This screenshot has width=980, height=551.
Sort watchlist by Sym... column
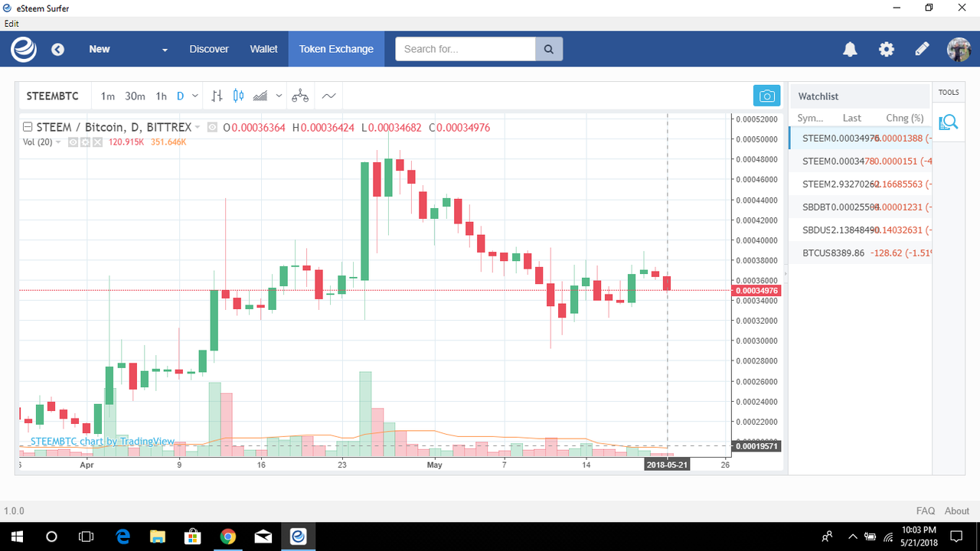click(x=811, y=118)
